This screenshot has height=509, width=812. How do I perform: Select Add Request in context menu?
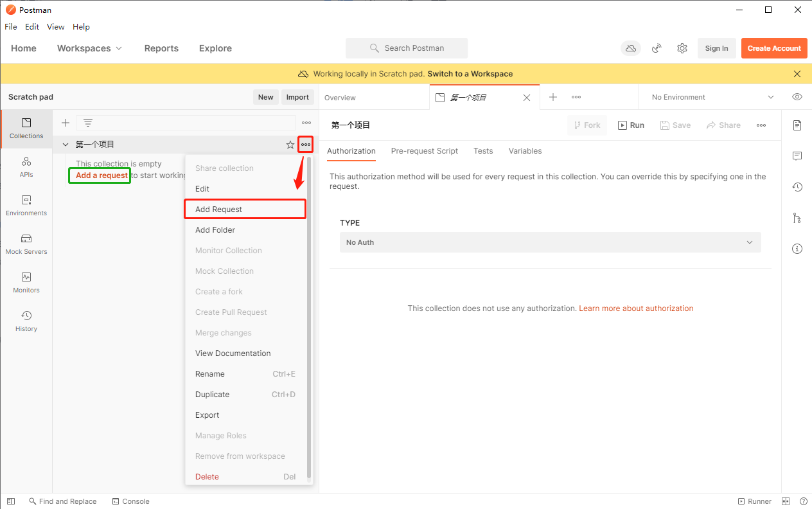point(245,210)
